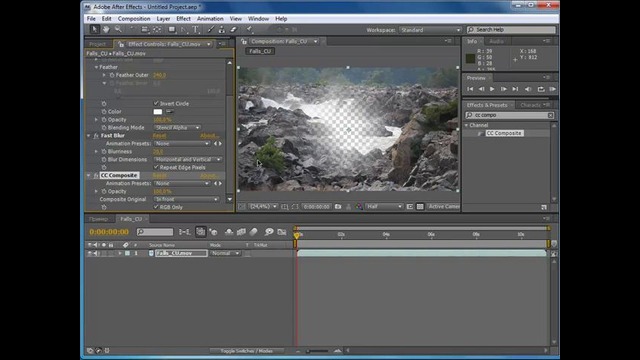Switch to the Project panel tab
Screen dimensions: 640x360
pyautogui.click(x=98, y=44)
